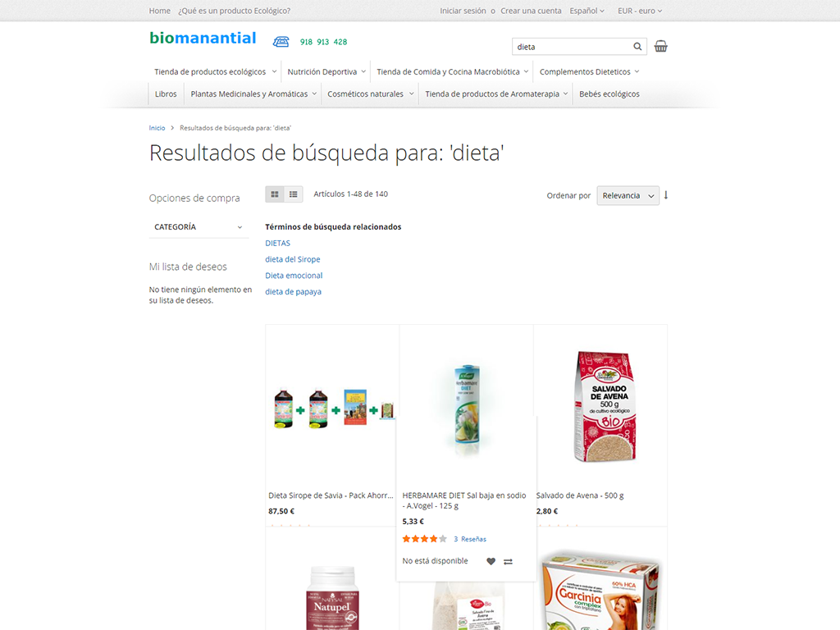Click the biomanantial logo
Screen dimensions: 840x630
pyautogui.click(x=203, y=38)
